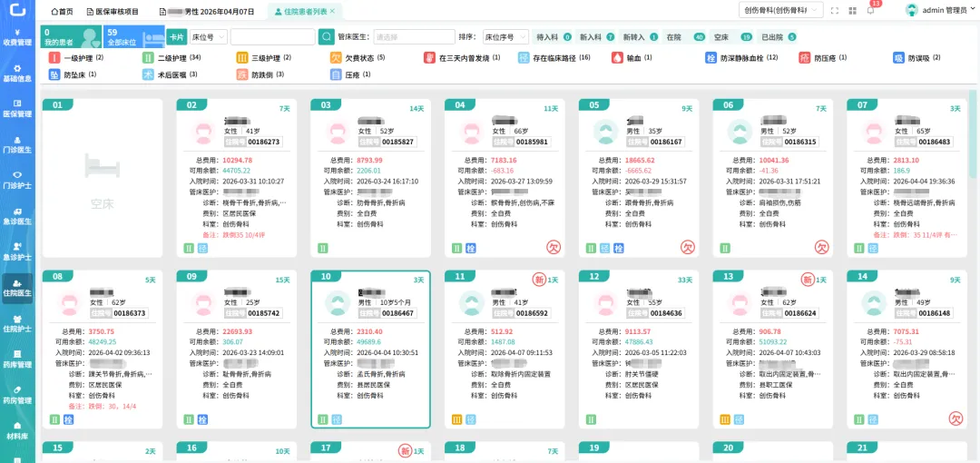Click the magnifier search button
This screenshot has height=463, width=980.
(x=327, y=37)
